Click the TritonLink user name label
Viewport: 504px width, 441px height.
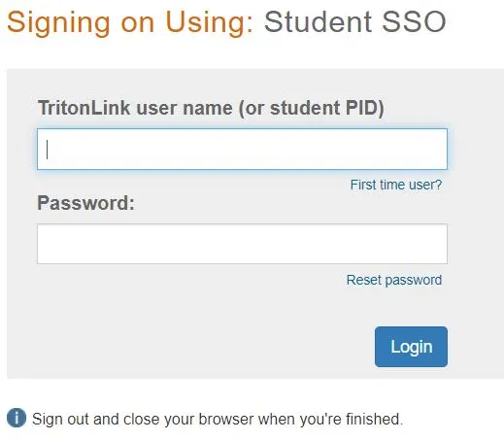pos(211,108)
